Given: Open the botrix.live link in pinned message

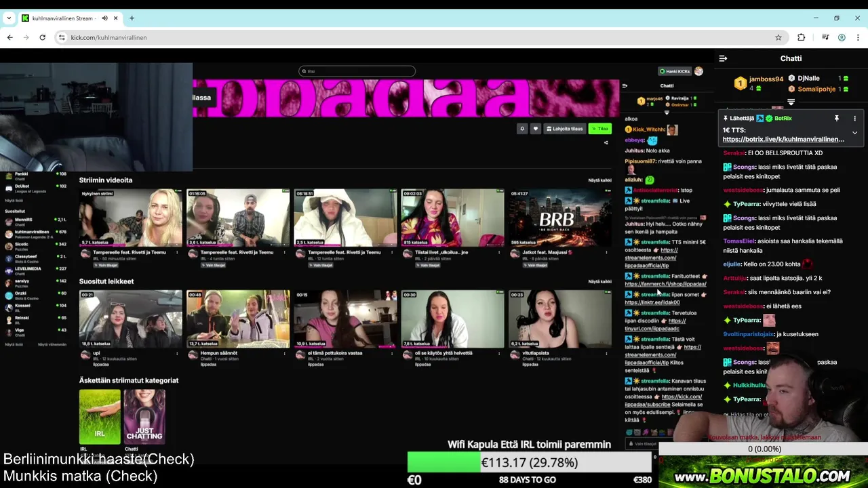Looking at the screenshot, I should 783,139.
